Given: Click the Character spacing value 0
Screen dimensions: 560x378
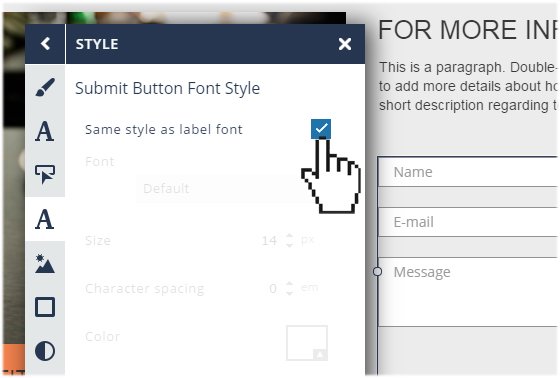Looking at the screenshot, I should (273, 289).
